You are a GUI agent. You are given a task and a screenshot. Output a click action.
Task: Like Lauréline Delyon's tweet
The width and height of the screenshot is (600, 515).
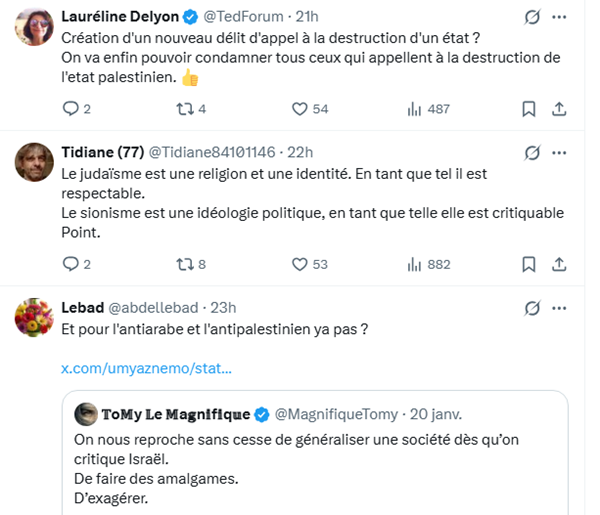tap(299, 109)
